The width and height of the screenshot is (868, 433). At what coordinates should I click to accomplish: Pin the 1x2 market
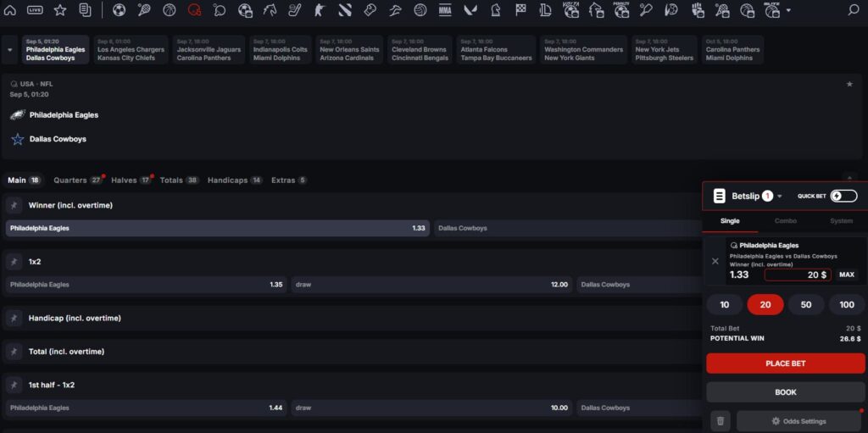(x=14, y=261)
